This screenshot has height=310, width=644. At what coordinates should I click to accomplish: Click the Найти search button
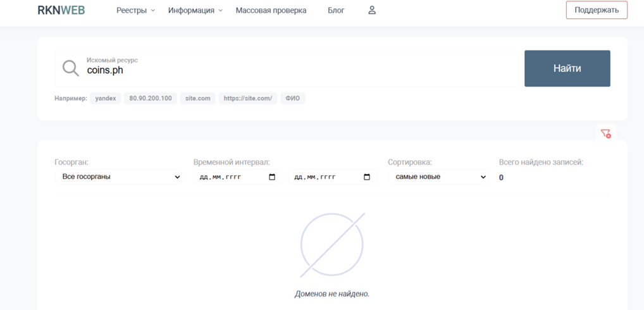[x=567, y=68]
